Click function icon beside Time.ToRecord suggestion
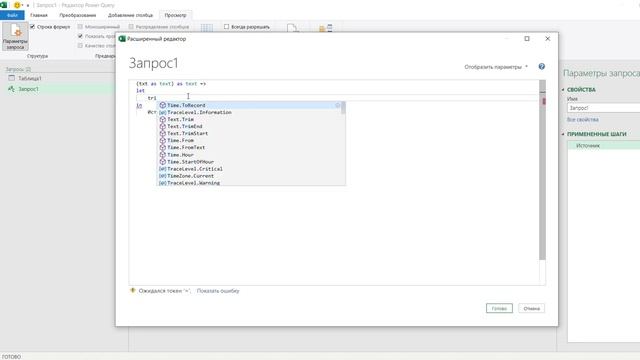The height and width of the screenshot is (360, 640). [162, 105]
